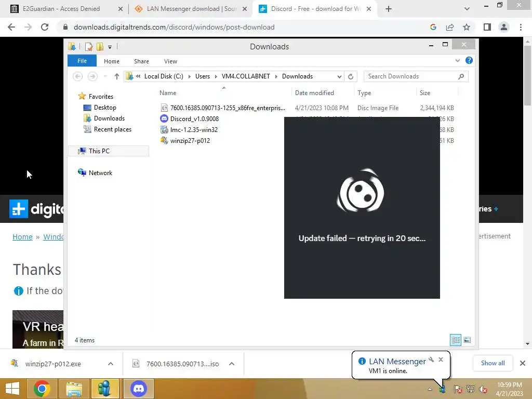Refresh the Downloads folder view
532x399 pixels.
click(x=351, y=76)
